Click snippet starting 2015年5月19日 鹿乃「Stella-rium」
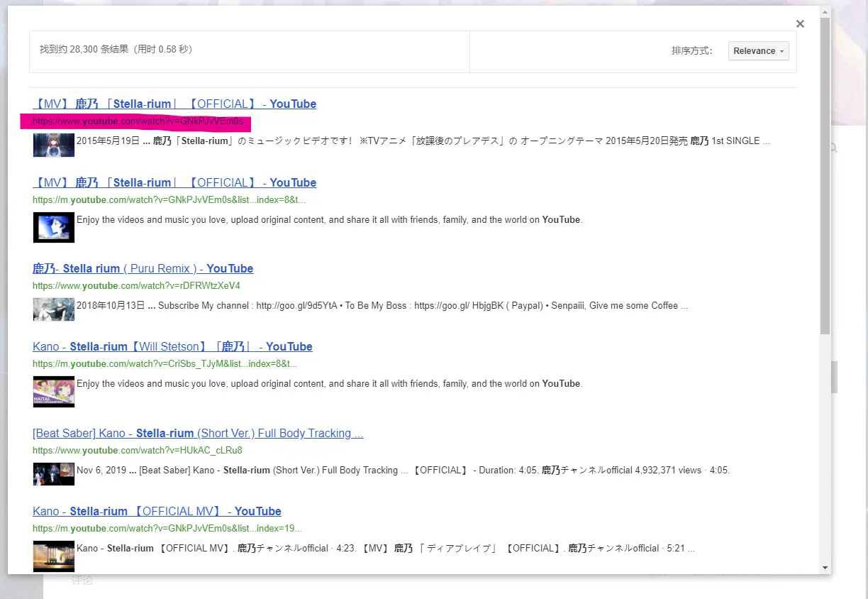The image size is (868, 599). [x=423, y=141]
